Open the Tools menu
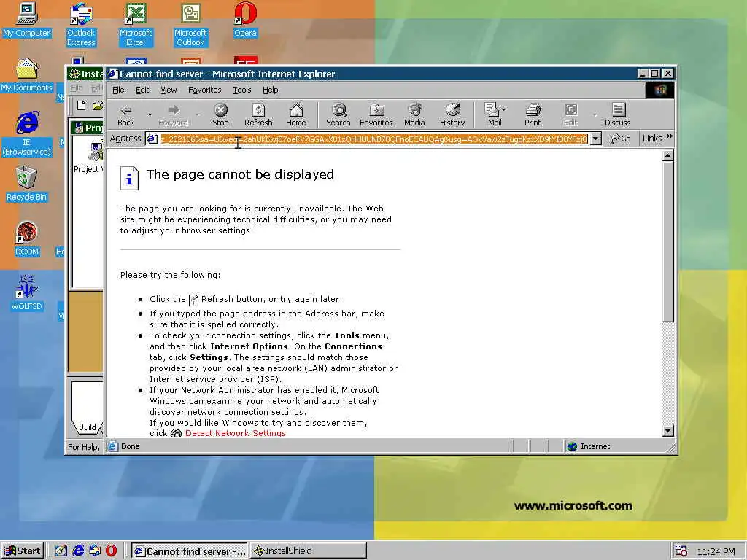747x560 pixels. pyautogui.click(x=242, y=90)
